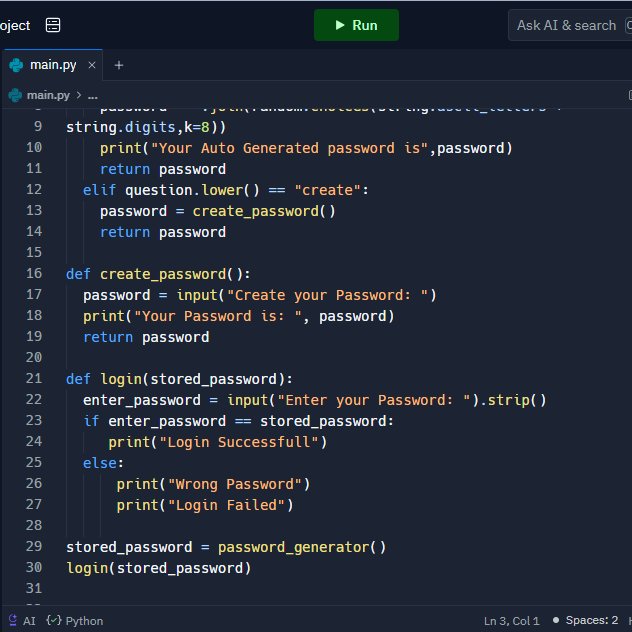The width and height of the screenshot is (632, 632).
Task: Click the "Create your Password: " input line
Action: tap(260, 295)
